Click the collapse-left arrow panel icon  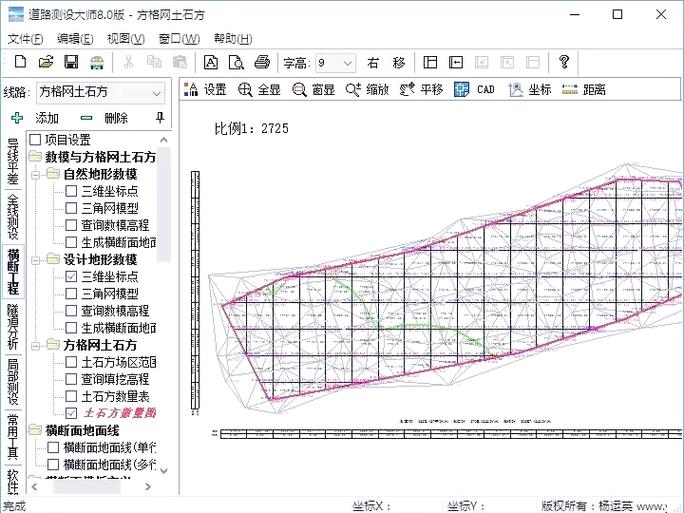coord(456,62)
